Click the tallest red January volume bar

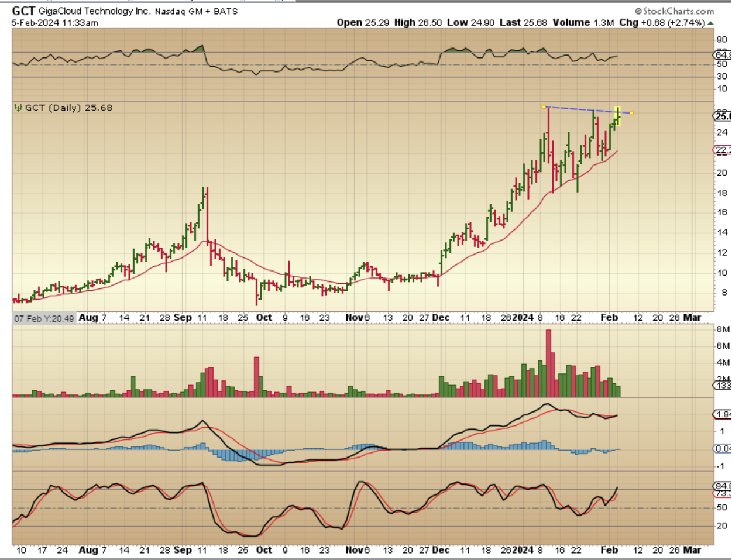coord(548,363)
